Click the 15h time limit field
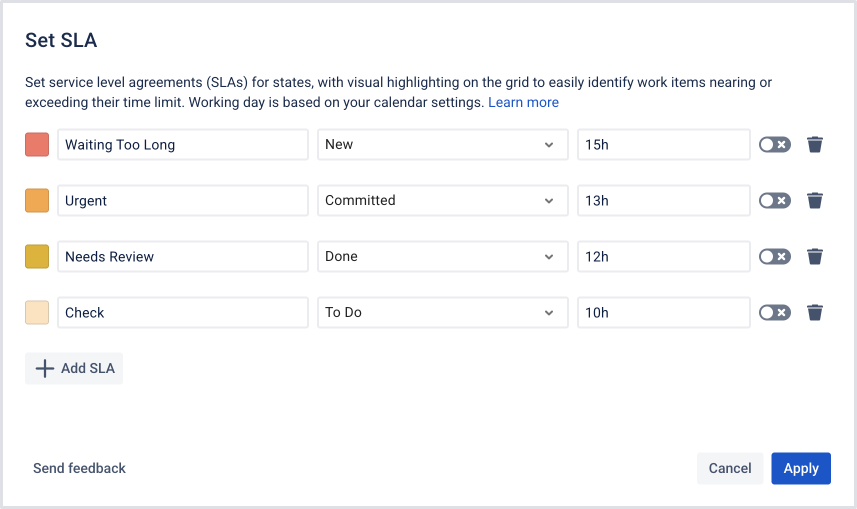Viewport: 857px width, 509px height. [663, 145]
